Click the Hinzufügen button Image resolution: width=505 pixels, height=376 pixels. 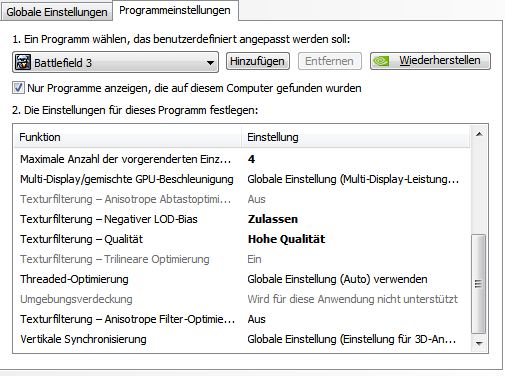(257, 61)
